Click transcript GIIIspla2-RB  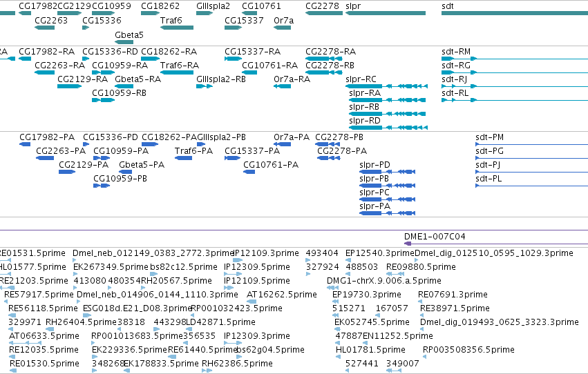[221, 79]
